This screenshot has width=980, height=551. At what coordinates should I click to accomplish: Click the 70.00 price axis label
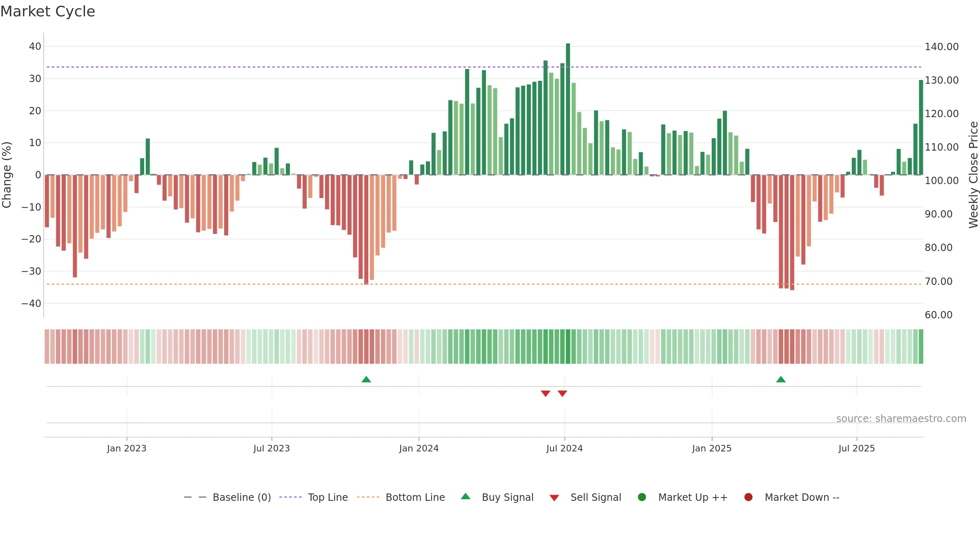(x=938, y=281)
